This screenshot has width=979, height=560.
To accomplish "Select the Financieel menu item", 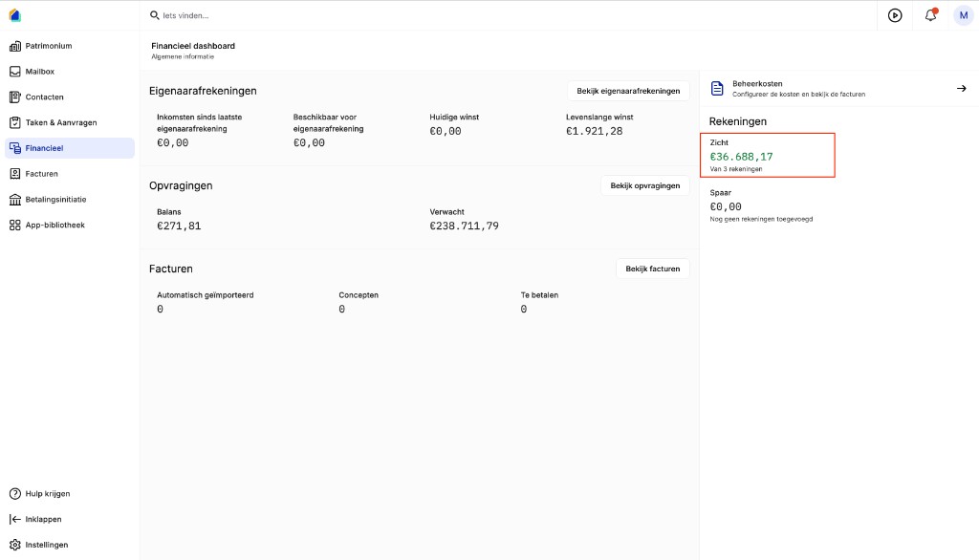I will coord(69,148).
